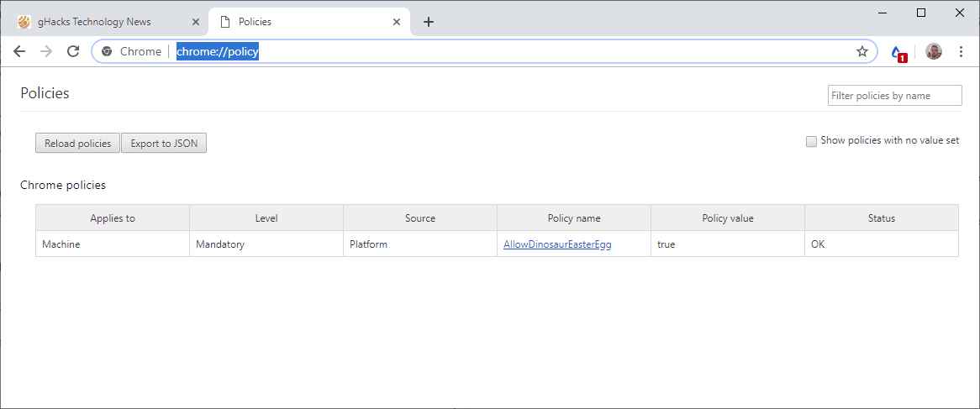Screen dimensions: 980x409
Task: Go back using the back arrow
Action: coord(19,51)
